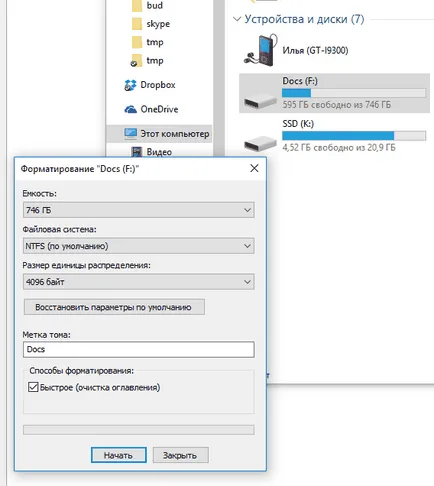Select the Видео tree item label

tap(159, 152)
